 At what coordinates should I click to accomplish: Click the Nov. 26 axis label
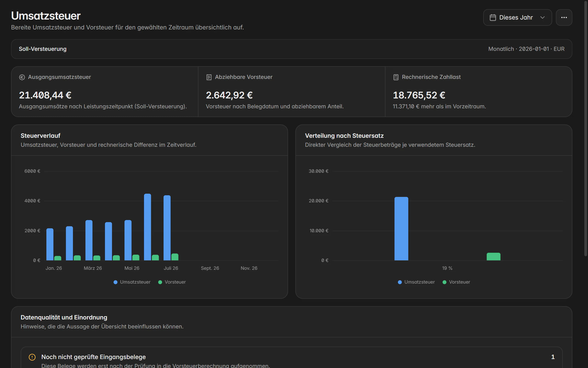point(249,268)
